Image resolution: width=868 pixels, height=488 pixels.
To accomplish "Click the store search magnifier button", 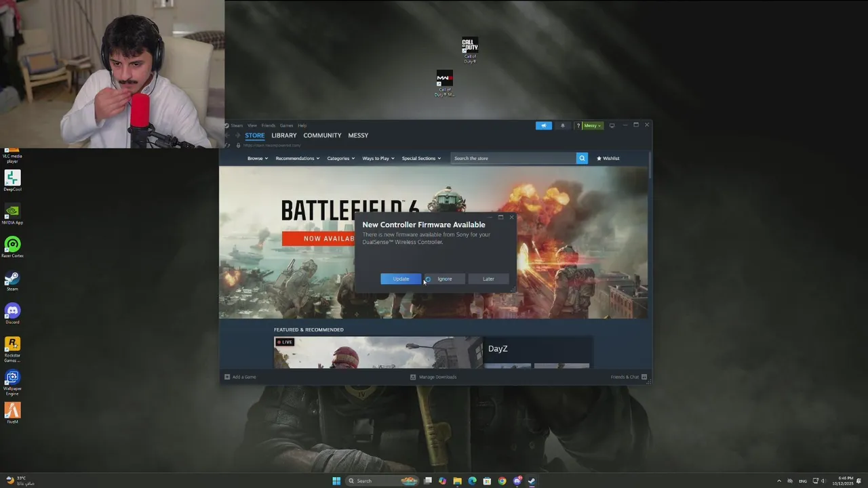I will coord(582,158).
